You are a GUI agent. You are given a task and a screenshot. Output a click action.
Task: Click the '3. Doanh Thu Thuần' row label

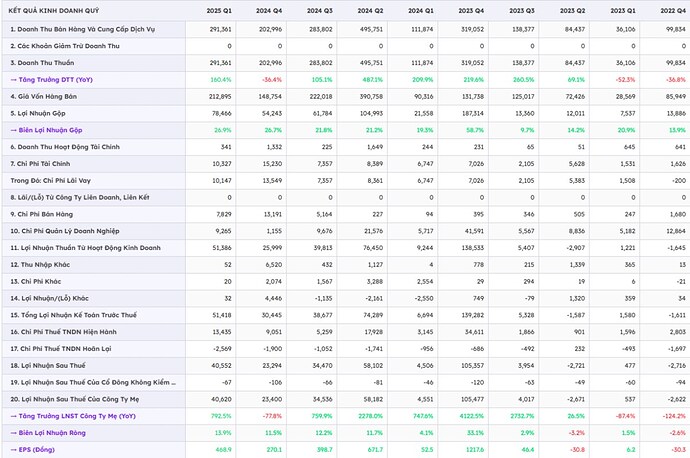[42, 62]
